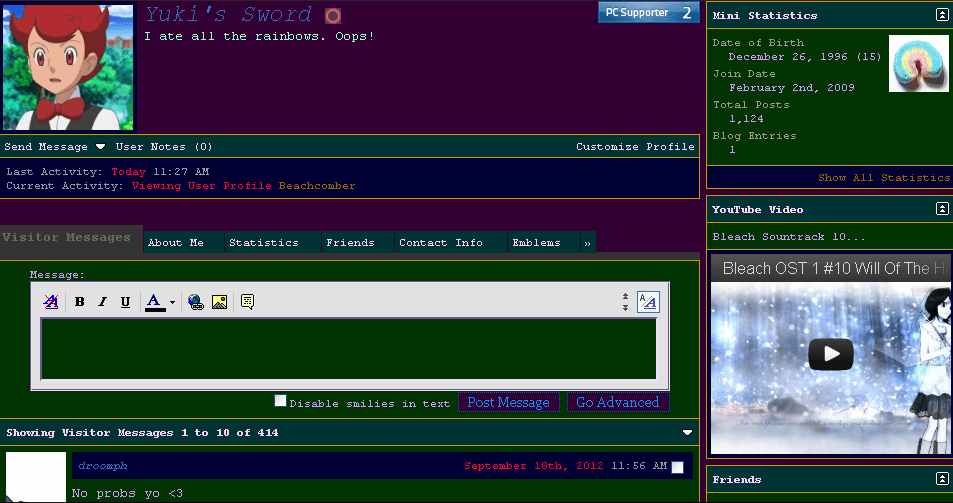Insert a link with globe icon

[x=196, y=301]
